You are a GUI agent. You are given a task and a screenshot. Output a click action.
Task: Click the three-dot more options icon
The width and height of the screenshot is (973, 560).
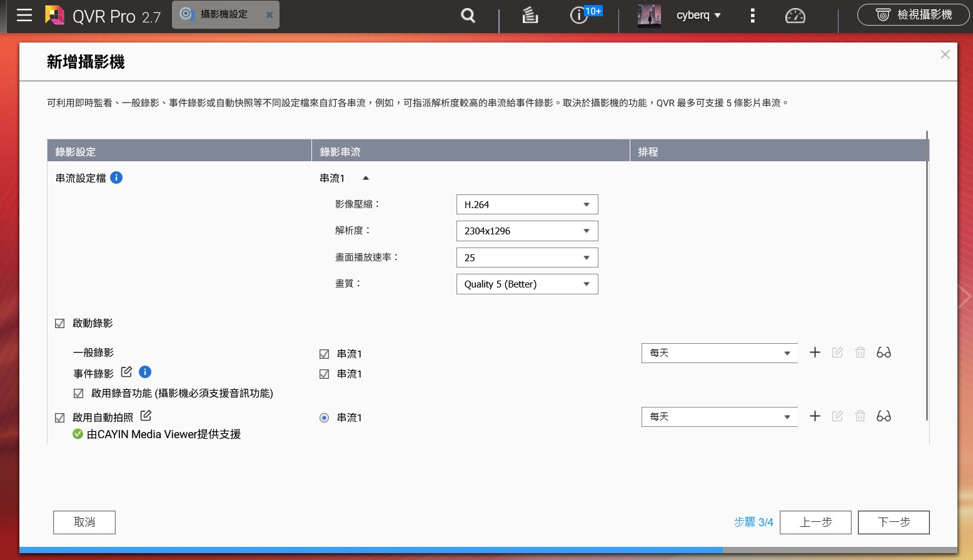752,16
